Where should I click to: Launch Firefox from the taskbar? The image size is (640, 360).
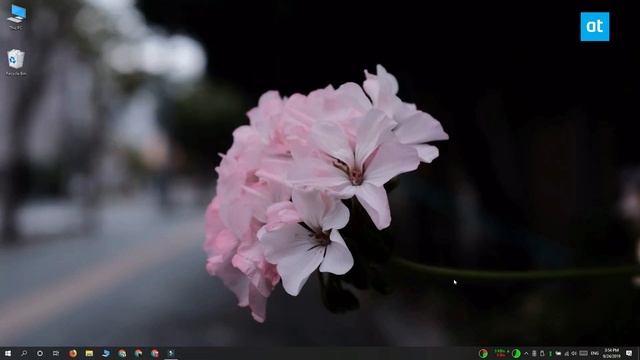[73, 353]
